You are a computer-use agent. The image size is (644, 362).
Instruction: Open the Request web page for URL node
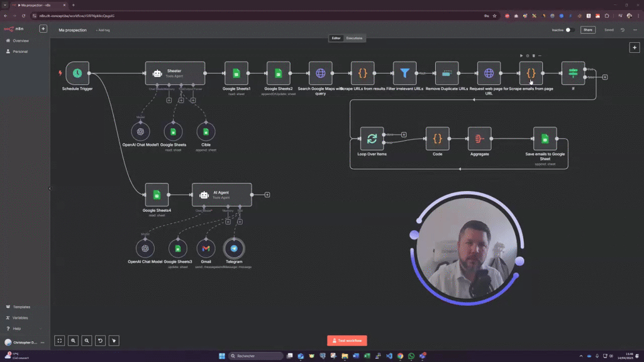click(489, 73)
